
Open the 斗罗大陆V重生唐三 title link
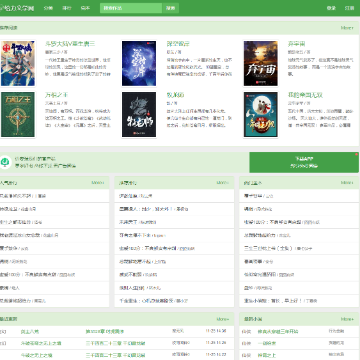click(70, 44)
